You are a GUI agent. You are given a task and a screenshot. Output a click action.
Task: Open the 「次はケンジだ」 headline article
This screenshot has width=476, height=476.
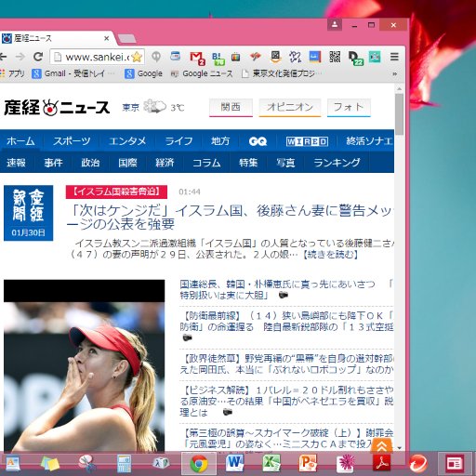click(231, 217)
